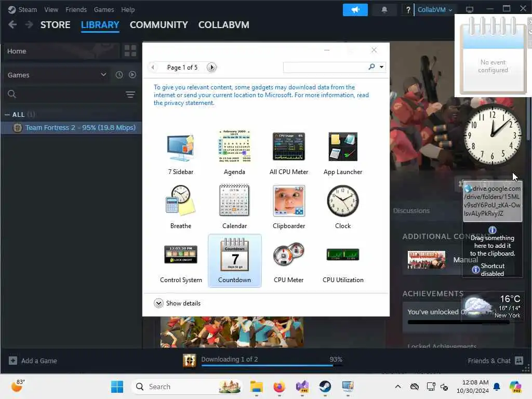Open Steam icon on taskbar
Viewport: 532px width, 399px height.
[325, 387]
